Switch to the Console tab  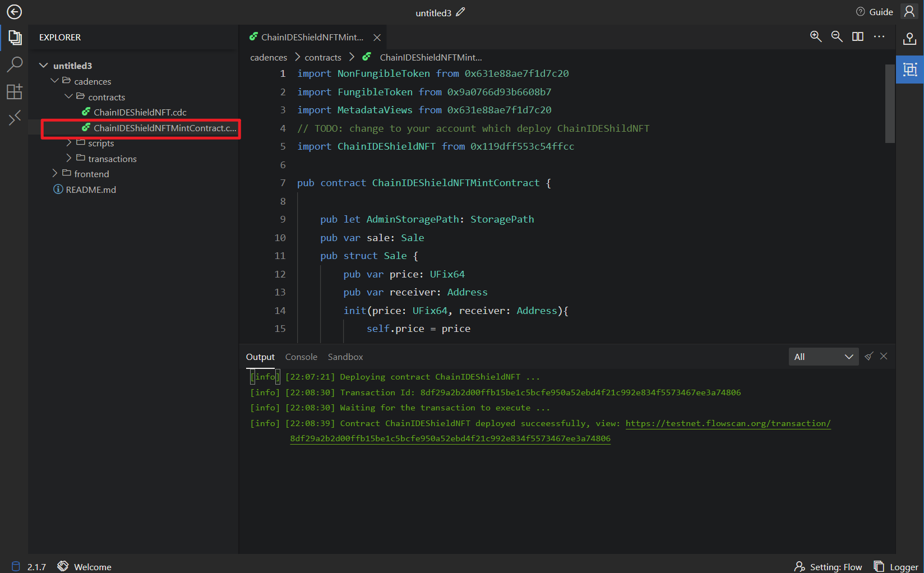coord(301,357)
